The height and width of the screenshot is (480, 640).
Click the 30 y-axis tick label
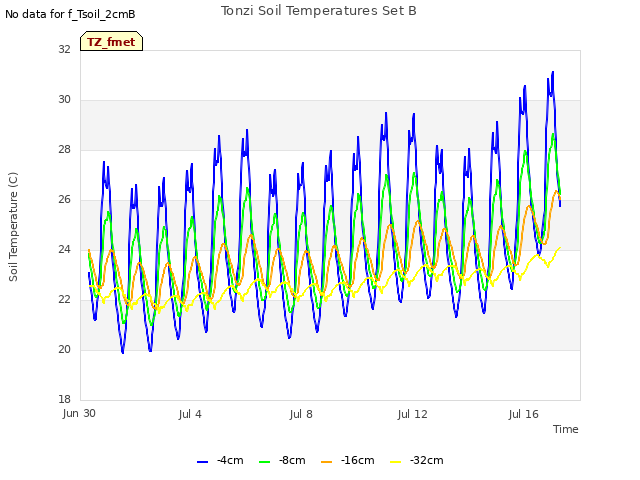pyautogui.click(x=64, y=100)
